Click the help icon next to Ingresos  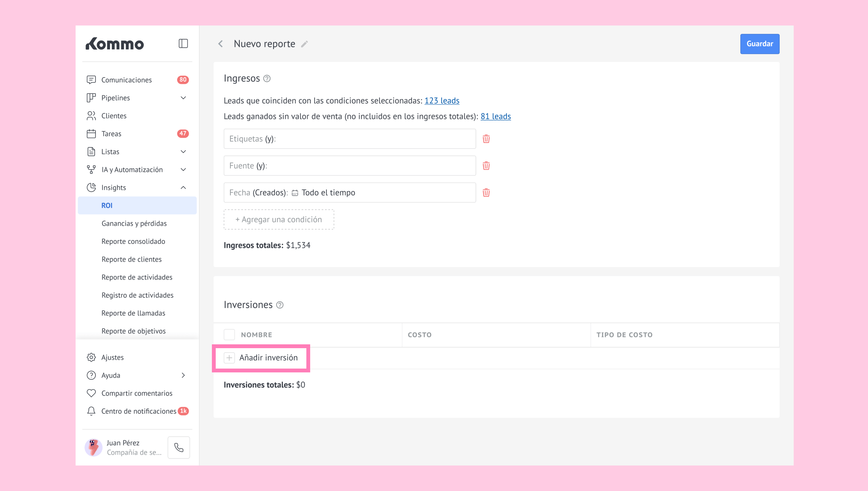tap(267, 78)
